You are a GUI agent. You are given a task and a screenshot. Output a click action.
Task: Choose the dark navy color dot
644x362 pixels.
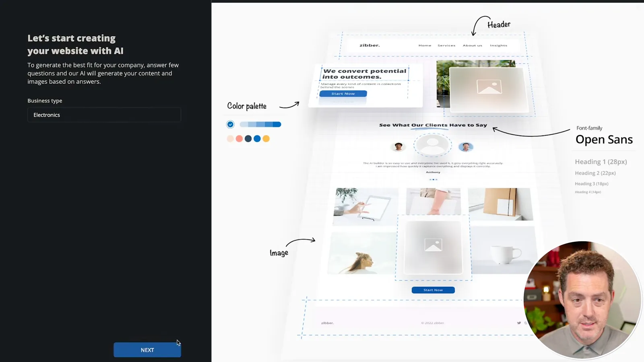tap(248, 139)
